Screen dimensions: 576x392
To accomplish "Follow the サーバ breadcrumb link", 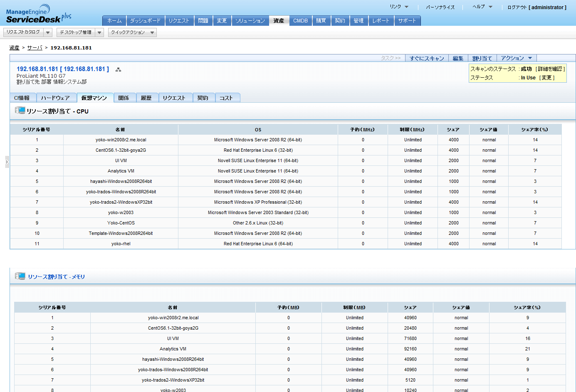I will (x=35, y=48).
